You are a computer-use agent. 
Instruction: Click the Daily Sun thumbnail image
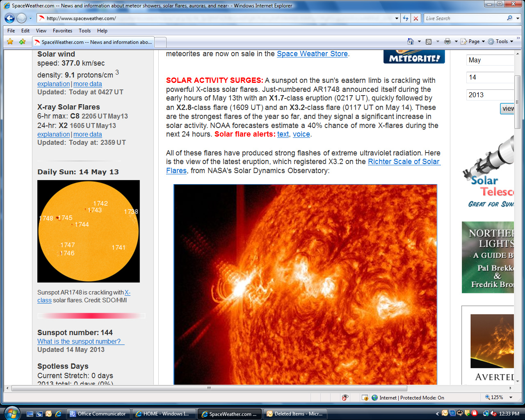pos(89,231)
